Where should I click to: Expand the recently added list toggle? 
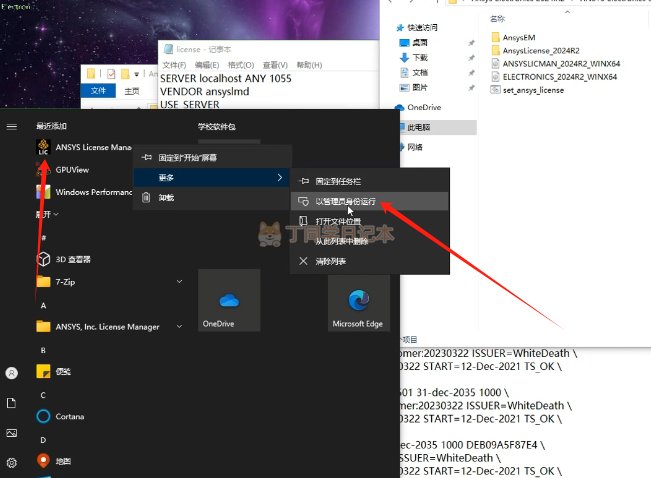click(47, 214)
